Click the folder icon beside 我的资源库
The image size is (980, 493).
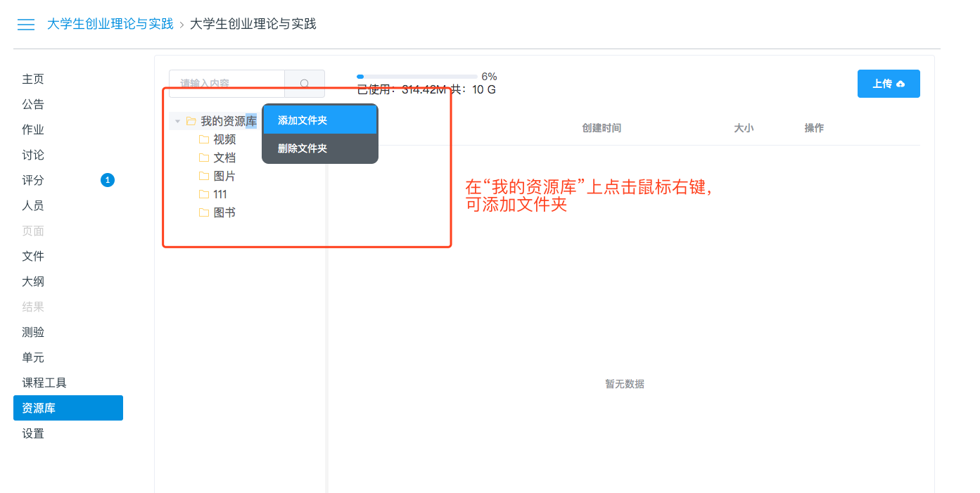point(191,121)
